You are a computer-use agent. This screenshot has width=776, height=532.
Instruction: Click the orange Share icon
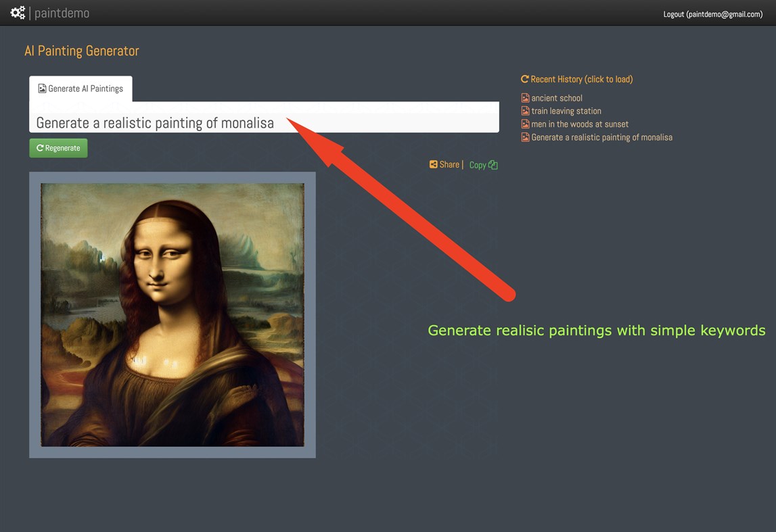tap(433, 164)
